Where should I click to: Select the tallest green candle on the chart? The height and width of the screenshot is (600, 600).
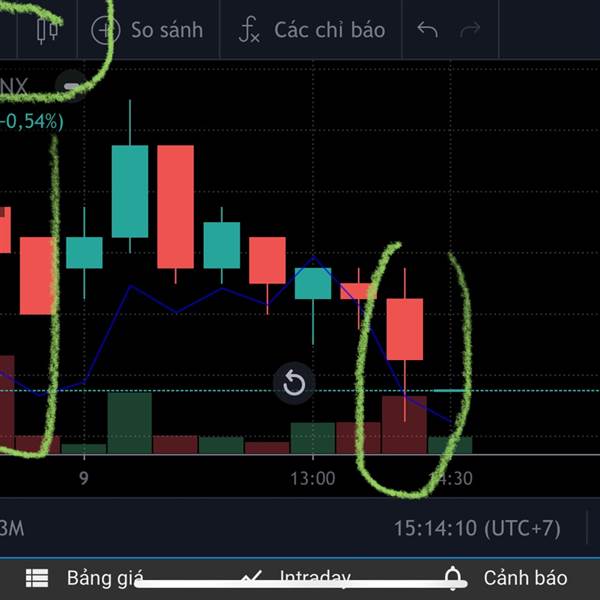pyautogui.click(x=130, y=191)
